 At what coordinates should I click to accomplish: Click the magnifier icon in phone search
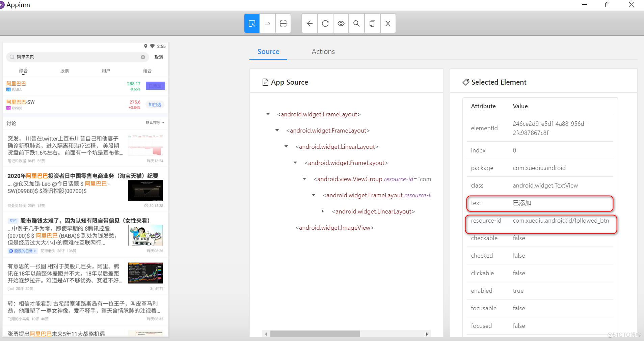[x=12, y=57]
